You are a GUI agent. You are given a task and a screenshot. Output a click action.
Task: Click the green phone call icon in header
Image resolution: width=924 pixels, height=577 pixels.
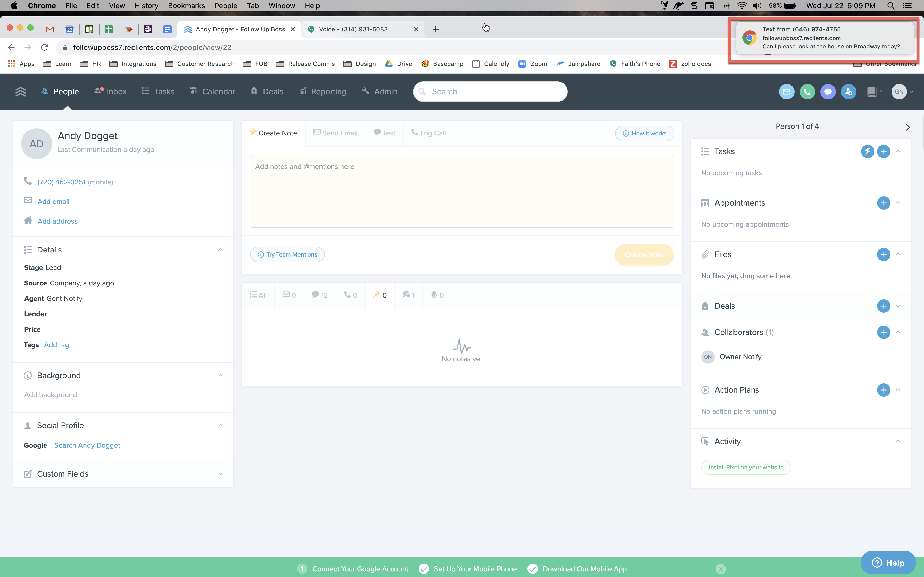tap(807, 92)
